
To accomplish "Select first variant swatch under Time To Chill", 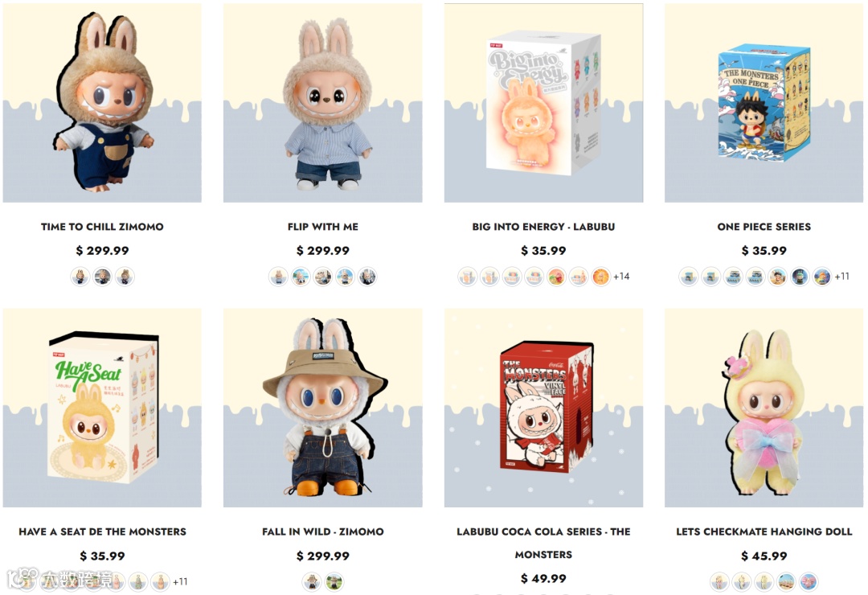I will [x=80, y=276].
